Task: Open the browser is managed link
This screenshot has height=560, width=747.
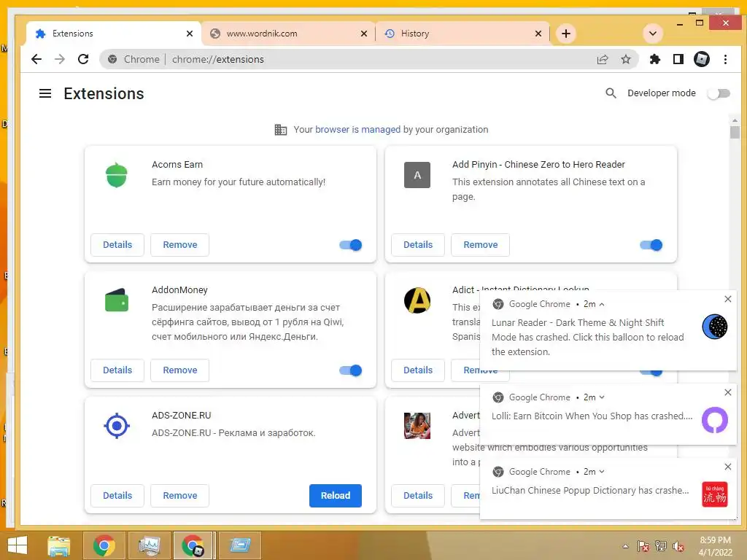Action: point(357,130)
